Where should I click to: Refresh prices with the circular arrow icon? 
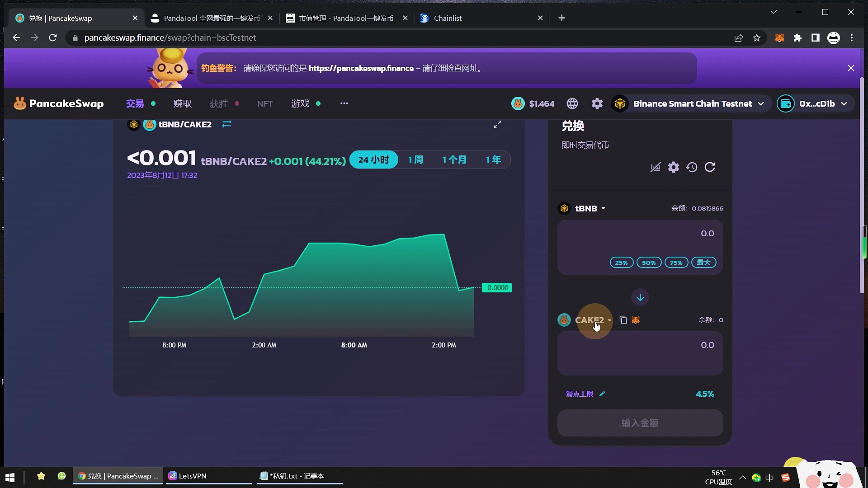click(710, 167)
